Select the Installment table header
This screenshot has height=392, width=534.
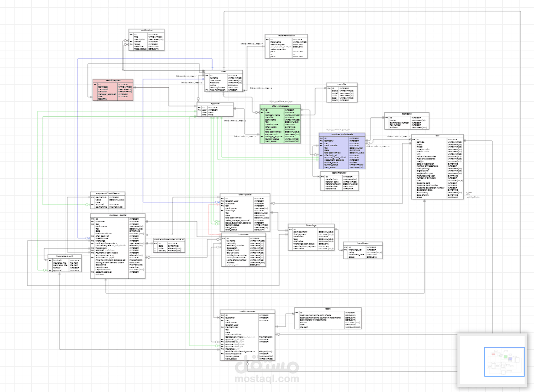(x=363, y=244)
